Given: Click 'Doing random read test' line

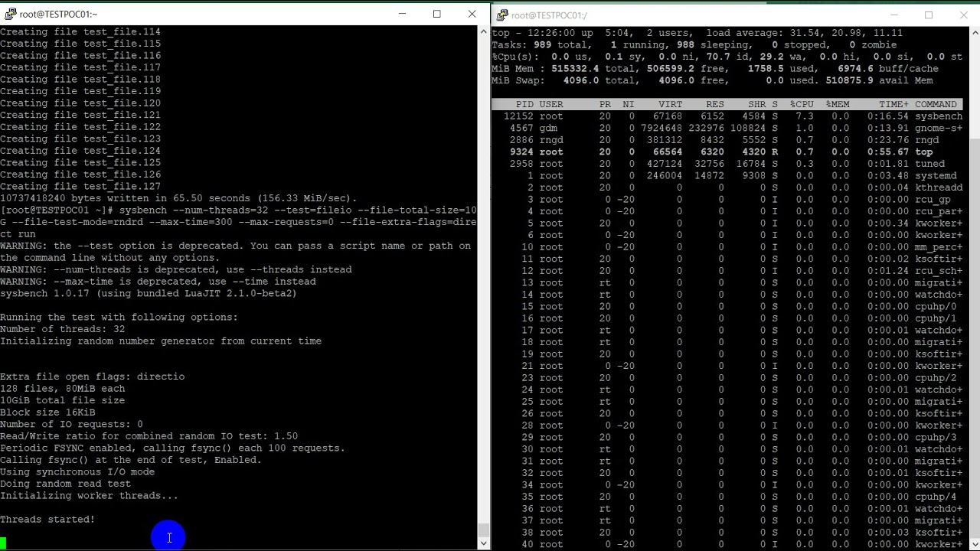Looking at the screenshot, I should pyautogui.click(x=66, y=484).
